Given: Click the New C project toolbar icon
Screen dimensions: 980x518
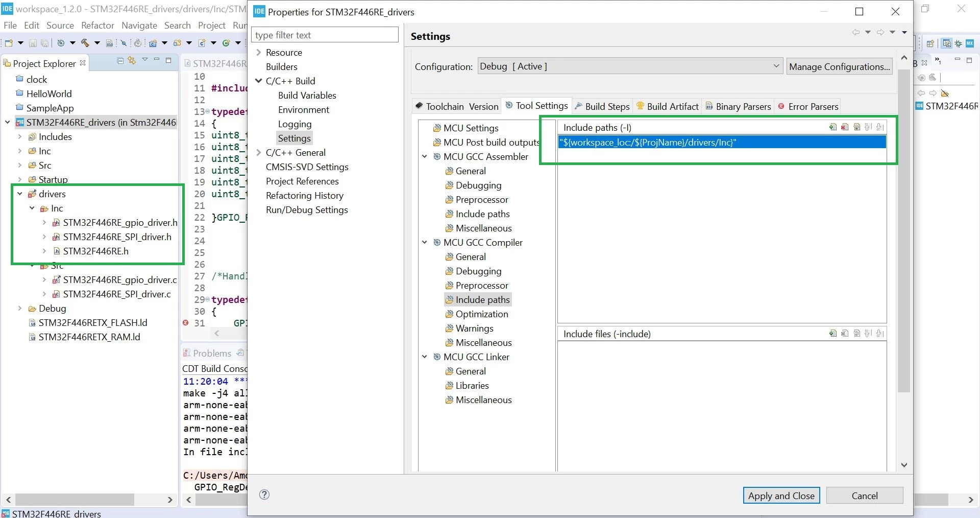Looking at the screenshot, I should [153, 43].
